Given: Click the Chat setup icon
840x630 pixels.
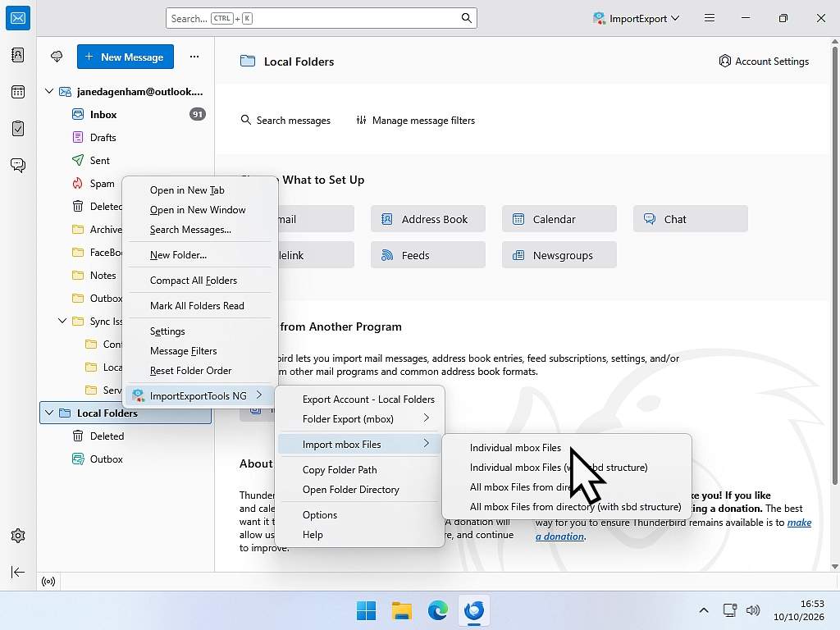Looking at the screenshot, I should tap(650, 219).
